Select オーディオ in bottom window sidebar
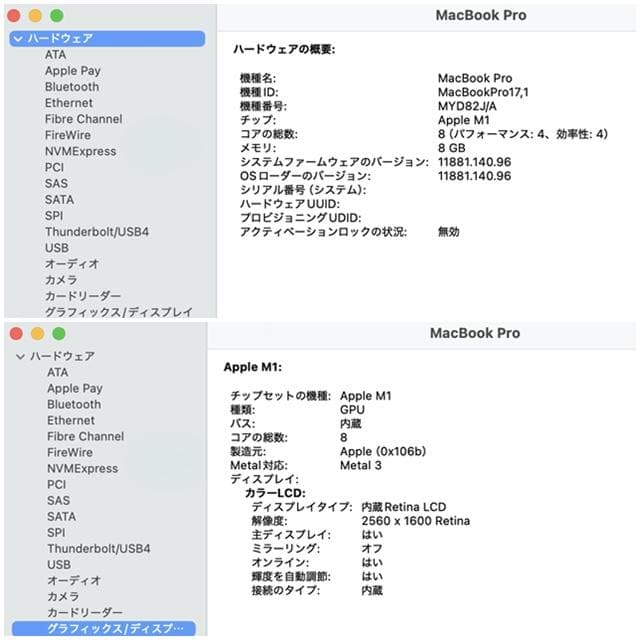This screenshot has height=640, width=640. [74, 581]
